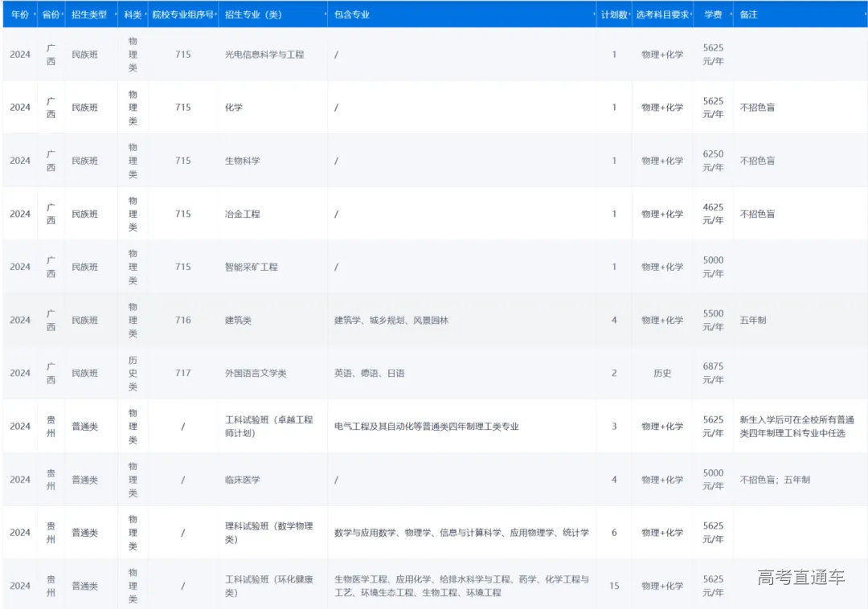This screenshot has width=868, height=609.
Task: Select the 化学 major row
Action: pos(232,107)
